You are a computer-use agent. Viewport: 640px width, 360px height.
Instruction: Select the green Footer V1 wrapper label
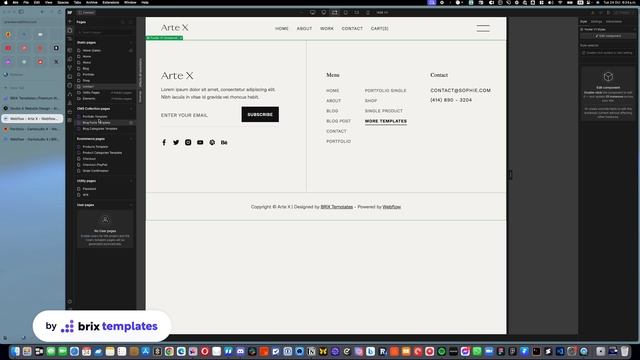tap(164, 38)
